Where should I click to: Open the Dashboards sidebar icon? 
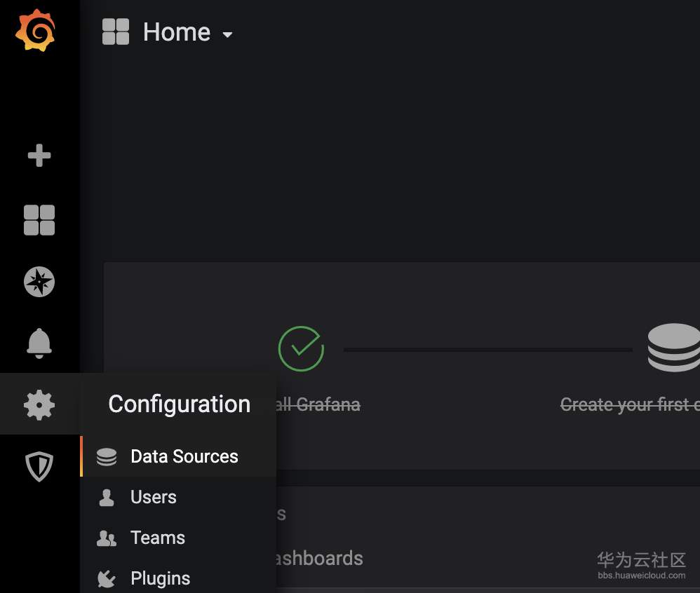tap(39, 220)
